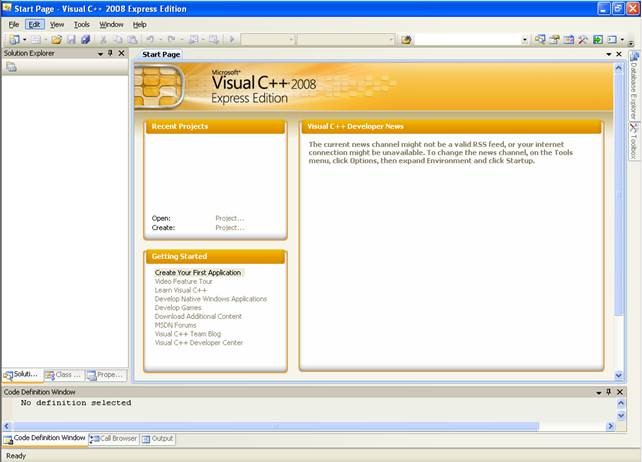Image resolution: width=642 pixels, height=462 pixels.
Task: Click the Undo arrow icon
Action: tap(150, 40)
